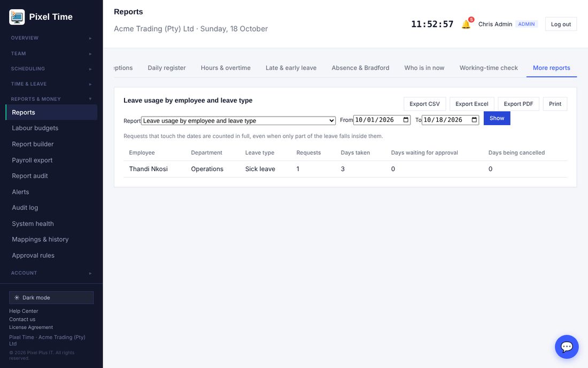The image size is (588, 368).
Task: Open the notifications bell
Action: tap(466, 24)
